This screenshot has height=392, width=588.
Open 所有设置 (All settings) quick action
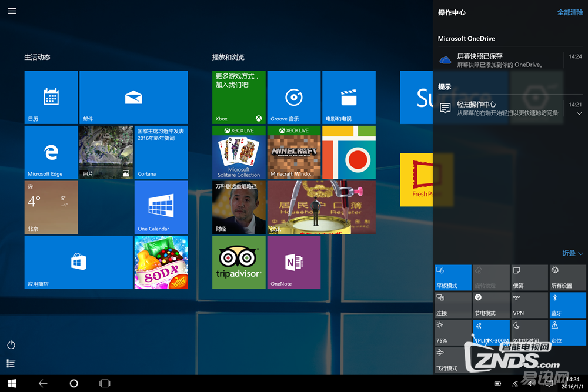(x=567, y=277)
